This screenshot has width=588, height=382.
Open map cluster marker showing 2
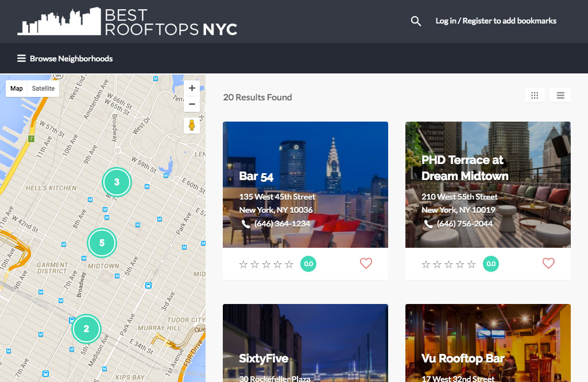click(x=86, y=329)
